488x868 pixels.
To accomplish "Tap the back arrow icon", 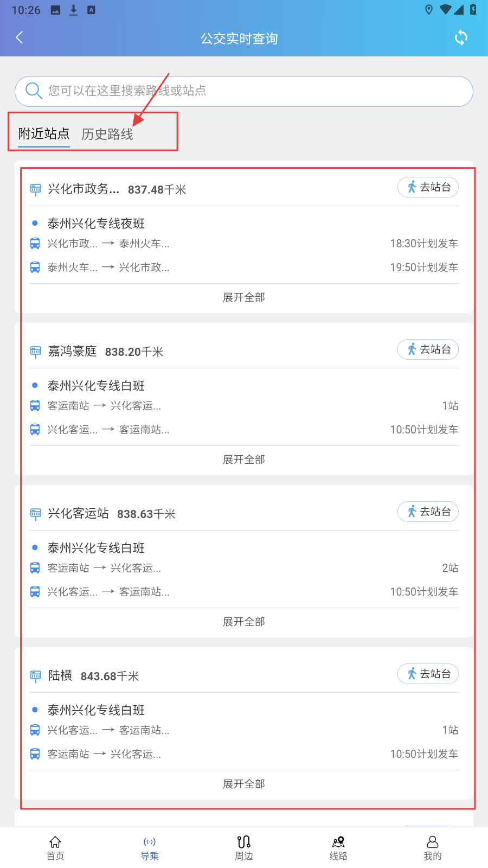I will pos(20,37).
